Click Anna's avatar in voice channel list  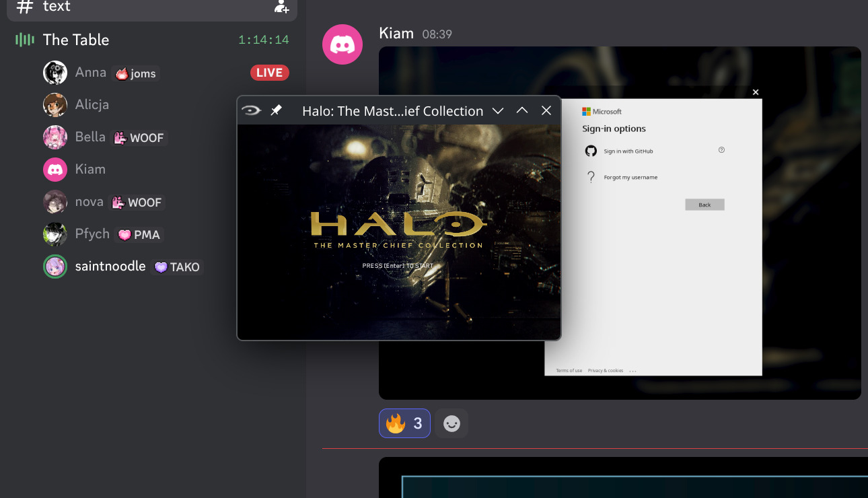click(55, 73)
